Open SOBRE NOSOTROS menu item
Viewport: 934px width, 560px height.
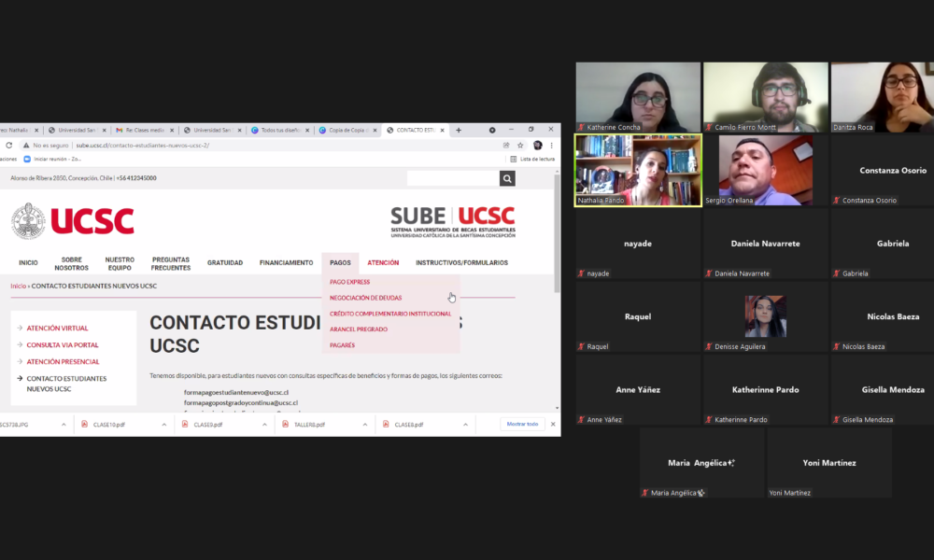point(72,263)
